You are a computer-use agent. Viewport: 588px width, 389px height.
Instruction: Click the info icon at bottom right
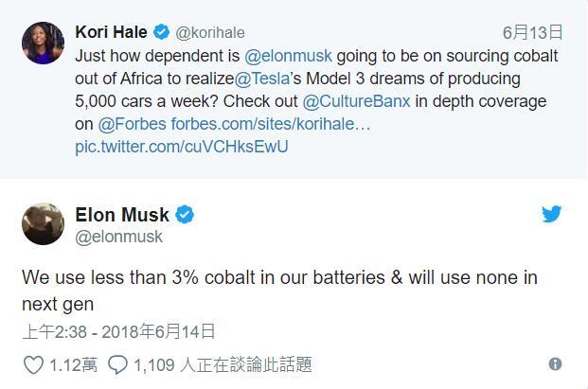(555, 364)
